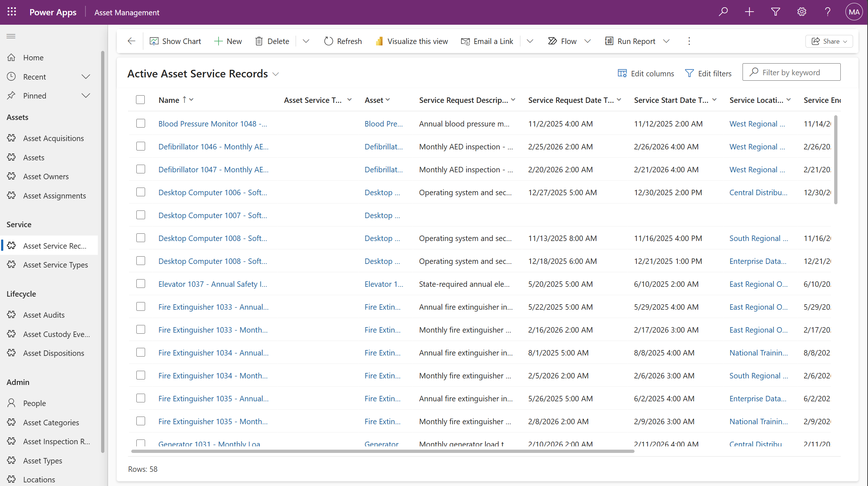Expand the Delete options chevron

[306, 41]
